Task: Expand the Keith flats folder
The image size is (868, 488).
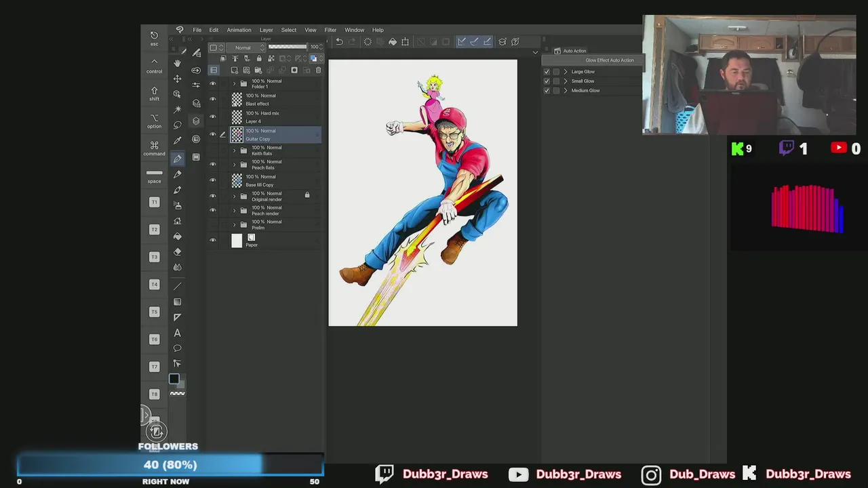Action: (x=235, y=150)
